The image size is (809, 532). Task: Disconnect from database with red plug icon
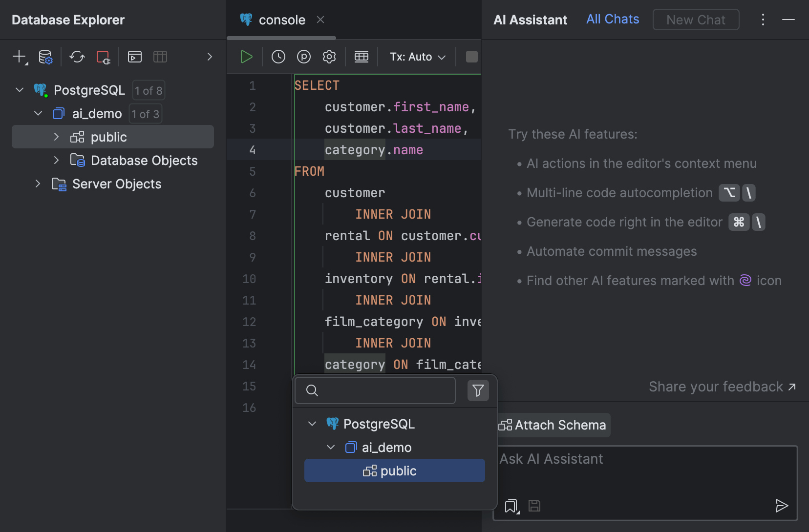point(103,57)
